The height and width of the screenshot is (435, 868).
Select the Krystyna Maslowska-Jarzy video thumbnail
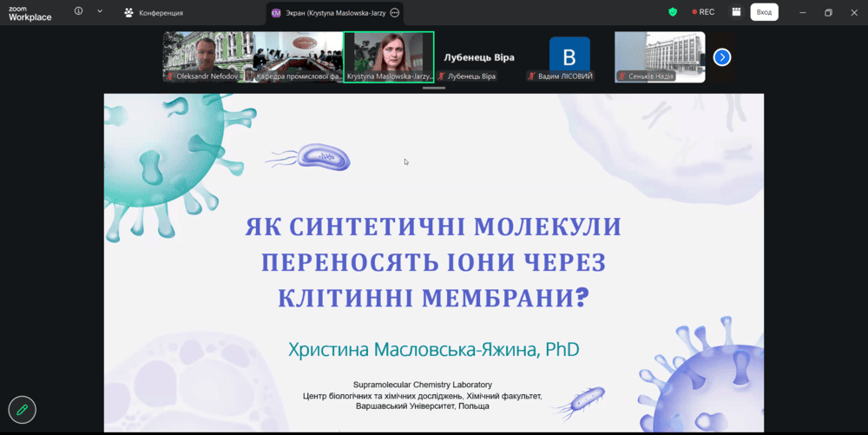[x=389, y=57]
